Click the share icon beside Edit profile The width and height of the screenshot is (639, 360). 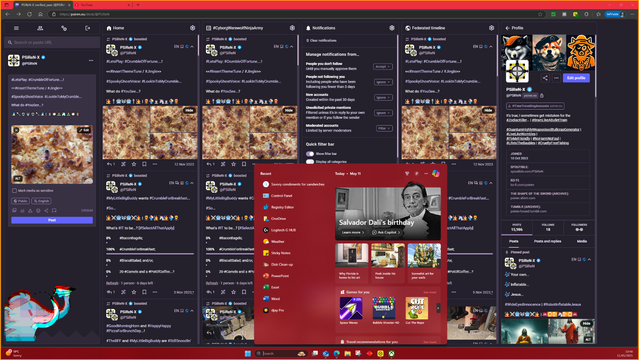coord(545,78)
